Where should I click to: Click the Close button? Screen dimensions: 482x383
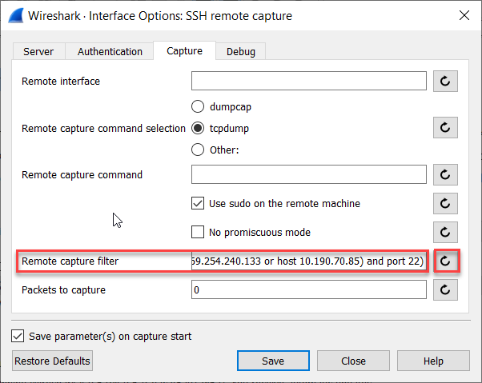coord(353,361)
